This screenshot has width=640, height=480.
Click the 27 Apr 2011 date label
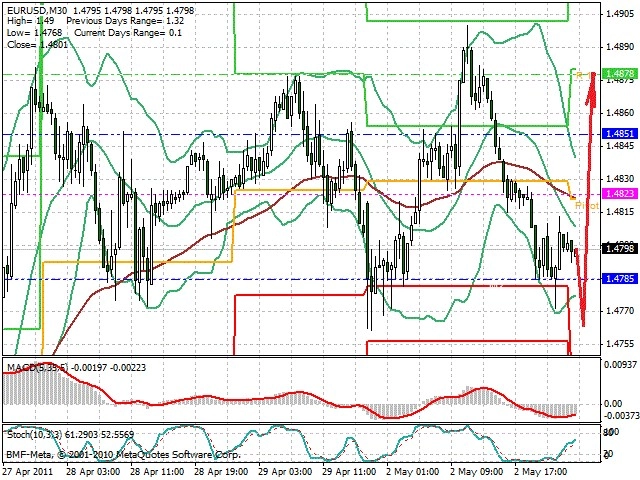tap(28, 471)
